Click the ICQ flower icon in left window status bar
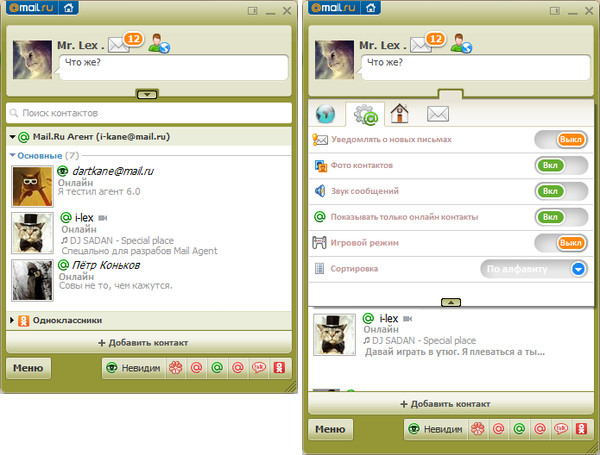 [176, 368]
